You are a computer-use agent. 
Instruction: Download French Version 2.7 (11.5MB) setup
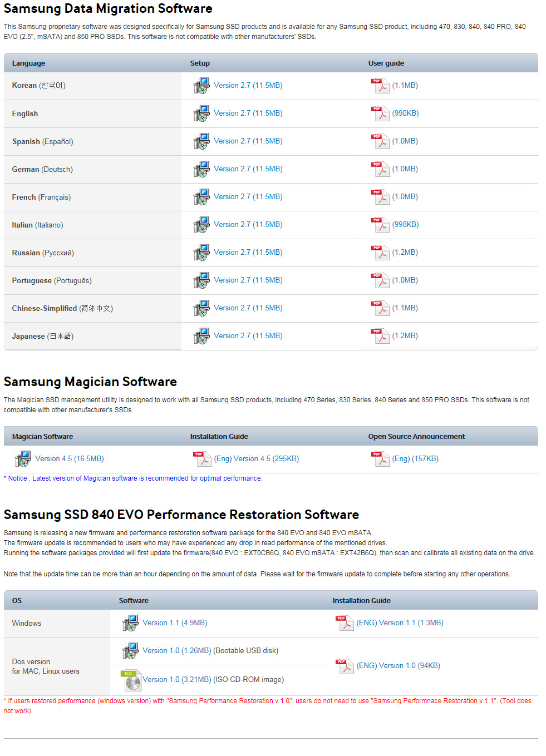(248, 196)
